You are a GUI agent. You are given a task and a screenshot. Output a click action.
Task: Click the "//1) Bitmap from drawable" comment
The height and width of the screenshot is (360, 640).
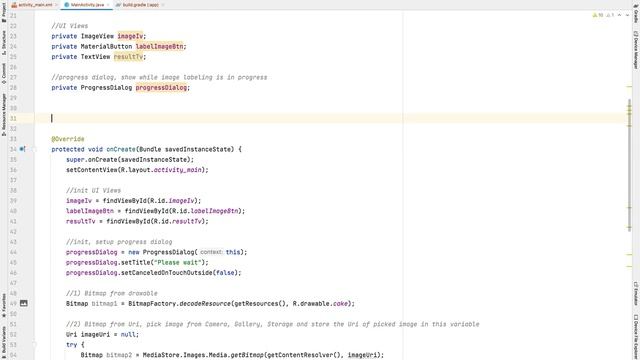point(112,293)
